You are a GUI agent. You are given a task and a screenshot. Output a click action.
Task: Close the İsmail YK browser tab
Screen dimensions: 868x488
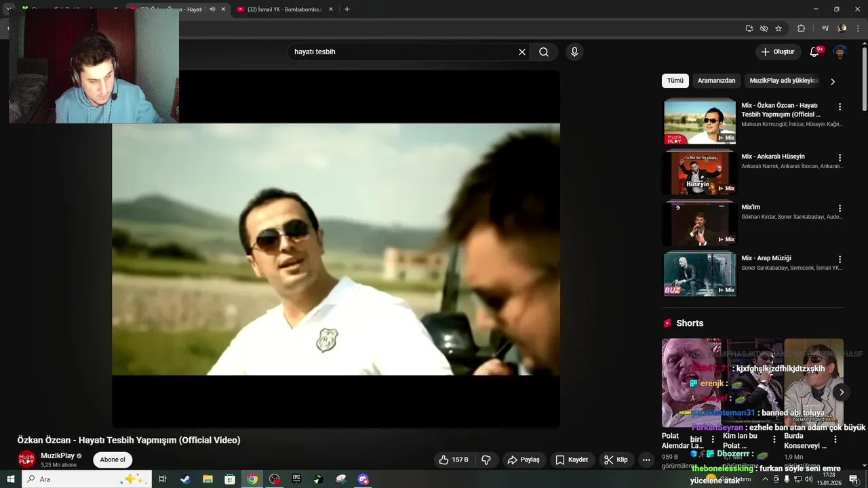pos(330,9)
